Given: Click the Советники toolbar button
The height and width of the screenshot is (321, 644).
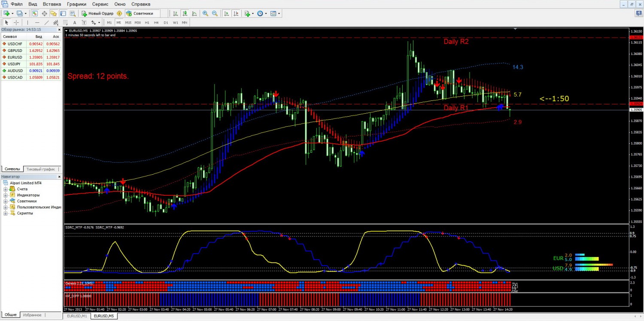Looking at the screenshot, I should click(143, 13).
